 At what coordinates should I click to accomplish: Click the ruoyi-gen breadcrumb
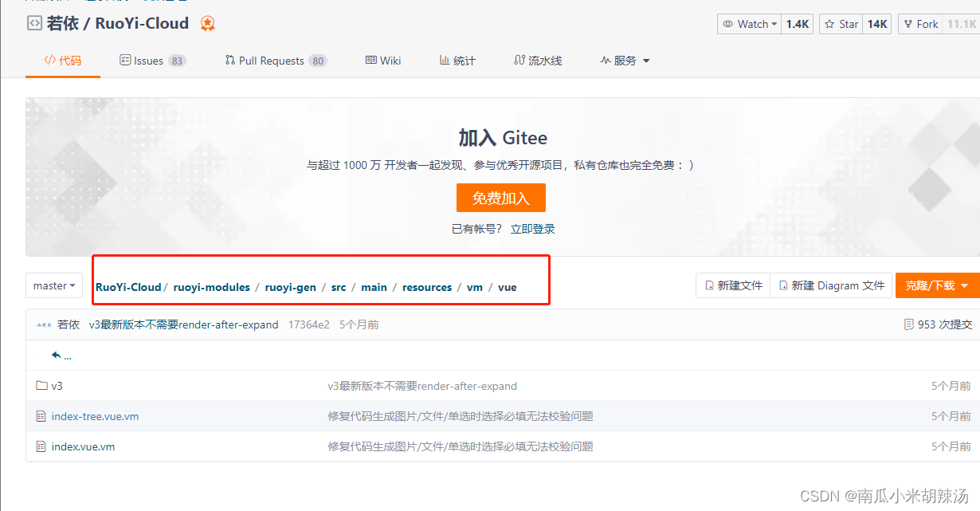click(291, 287)
